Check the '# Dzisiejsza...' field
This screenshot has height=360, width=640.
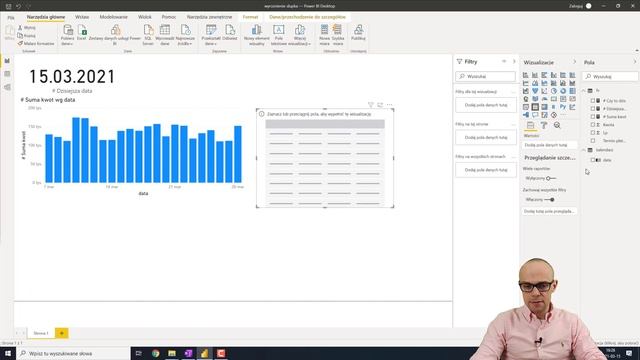click(593, 109)
